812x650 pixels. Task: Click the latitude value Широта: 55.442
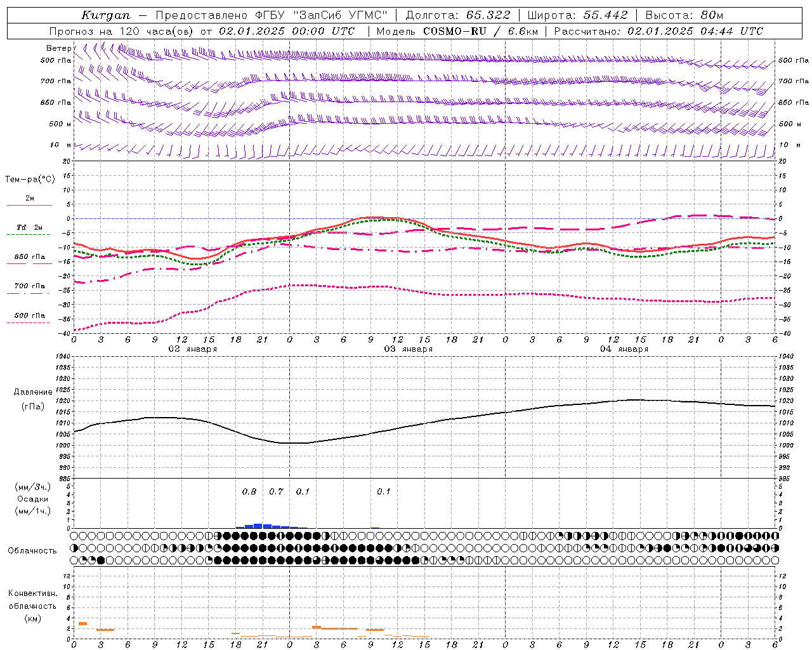(x=577, y=15)
